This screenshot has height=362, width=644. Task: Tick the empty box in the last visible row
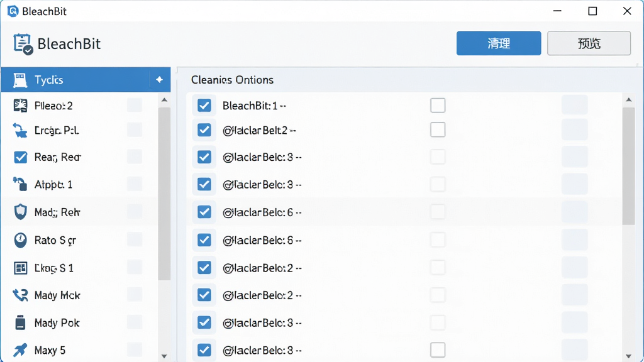pyautogui.click(x=438, y=350)
